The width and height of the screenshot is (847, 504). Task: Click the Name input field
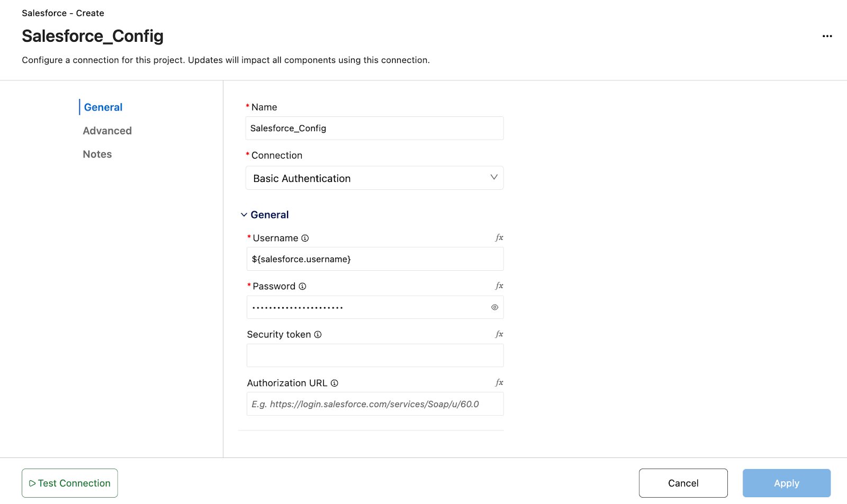click(x=374, y=128)
